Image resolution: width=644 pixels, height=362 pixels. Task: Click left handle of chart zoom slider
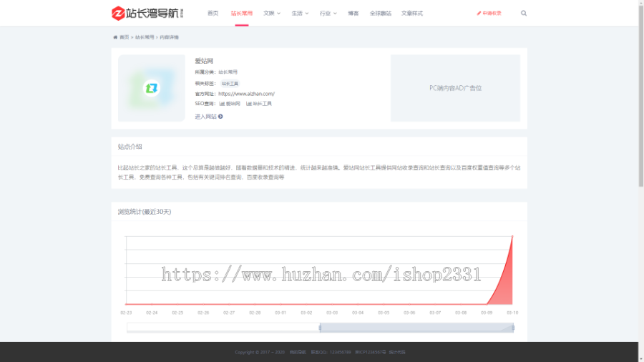(320, 328)
